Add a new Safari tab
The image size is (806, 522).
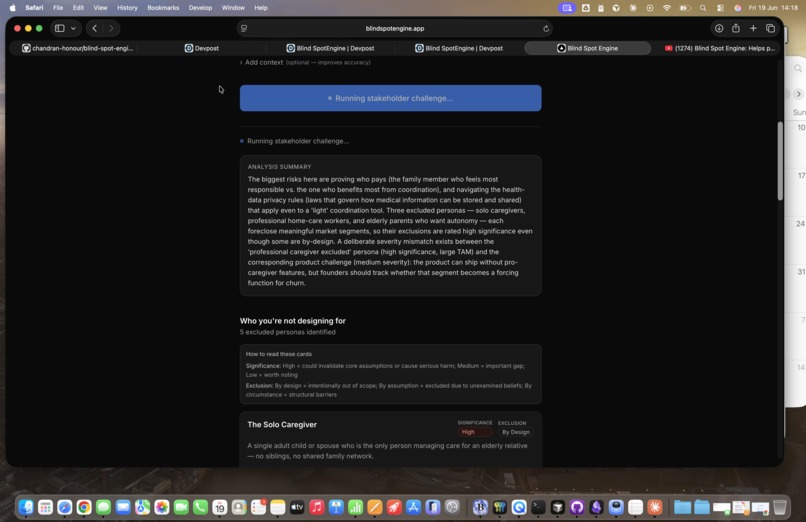(x=753, y=28)
